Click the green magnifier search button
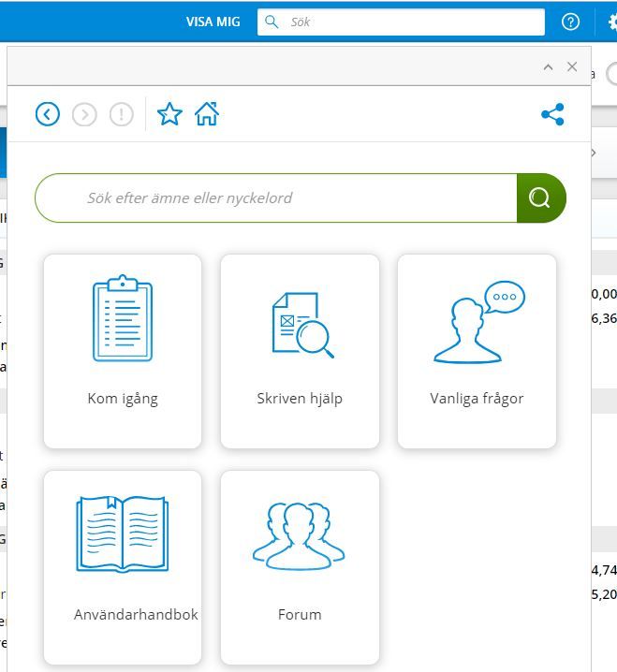Screen dimensions: 617x672 click(x=541, y=198)
